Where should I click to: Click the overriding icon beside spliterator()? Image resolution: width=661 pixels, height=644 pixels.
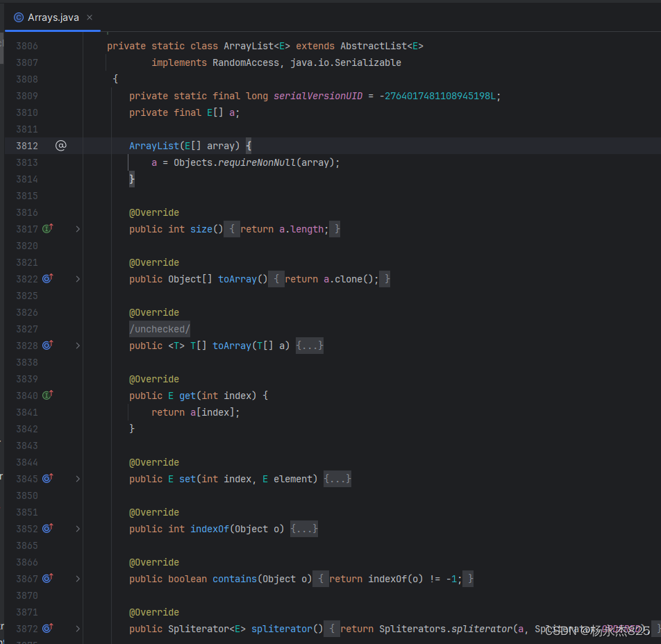47,629
